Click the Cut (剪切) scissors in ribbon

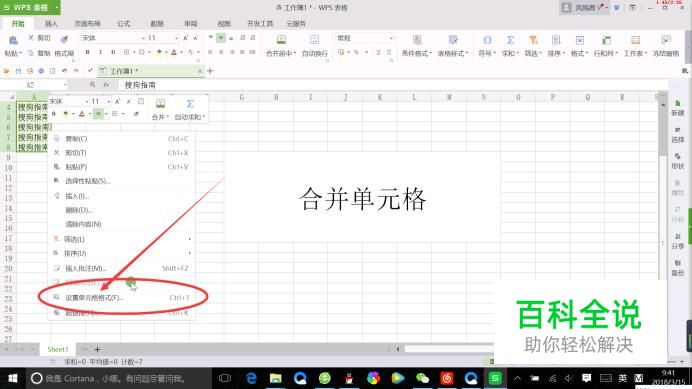[31, 38]
